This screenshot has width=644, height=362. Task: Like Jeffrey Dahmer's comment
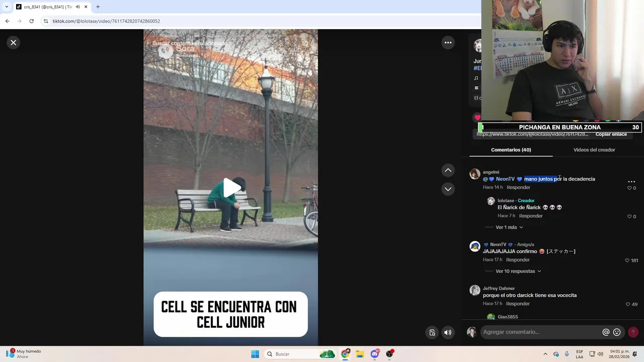[627, 304]
